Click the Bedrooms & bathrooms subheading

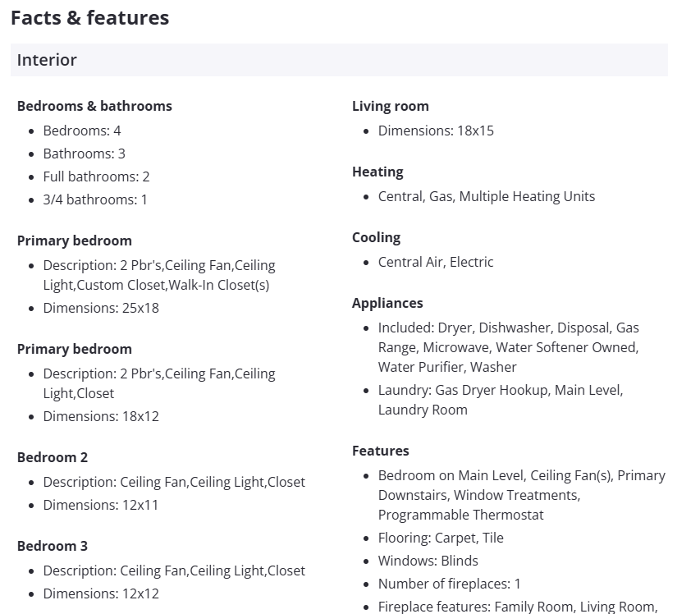point(94,106)
